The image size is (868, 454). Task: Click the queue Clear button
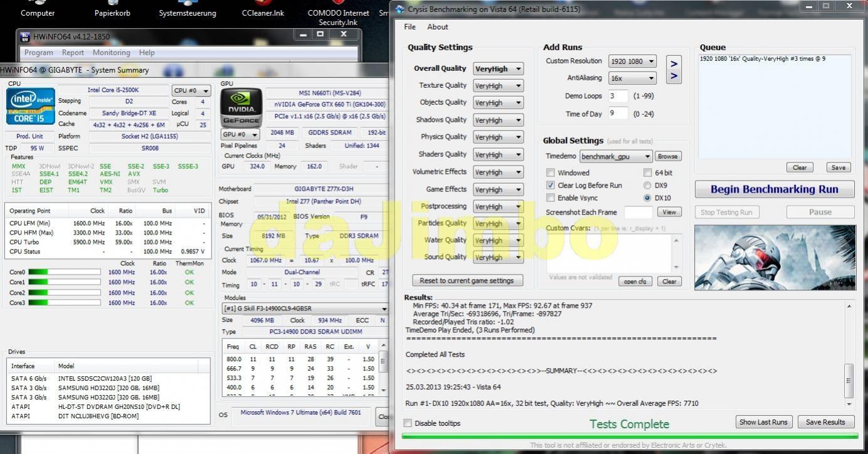800,167
